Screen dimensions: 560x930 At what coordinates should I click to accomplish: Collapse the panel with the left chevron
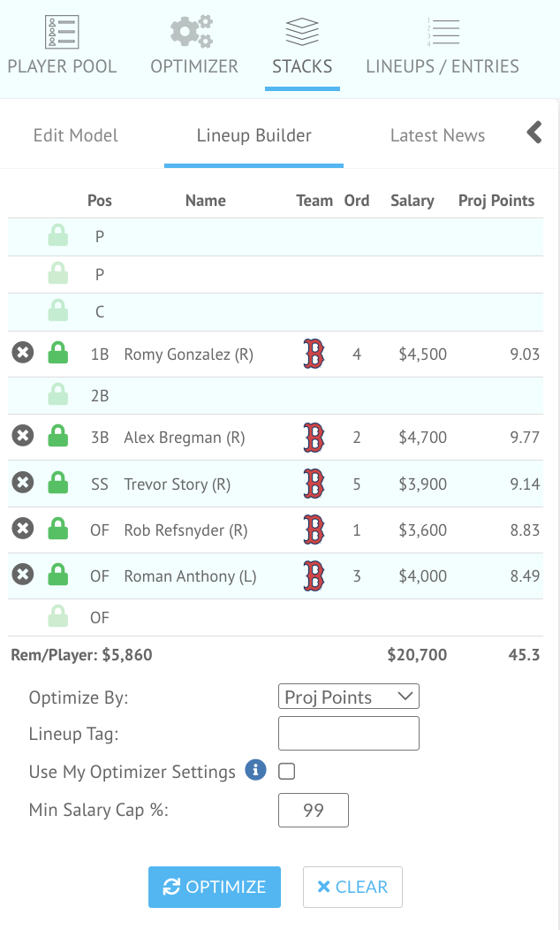coord(534,133)
